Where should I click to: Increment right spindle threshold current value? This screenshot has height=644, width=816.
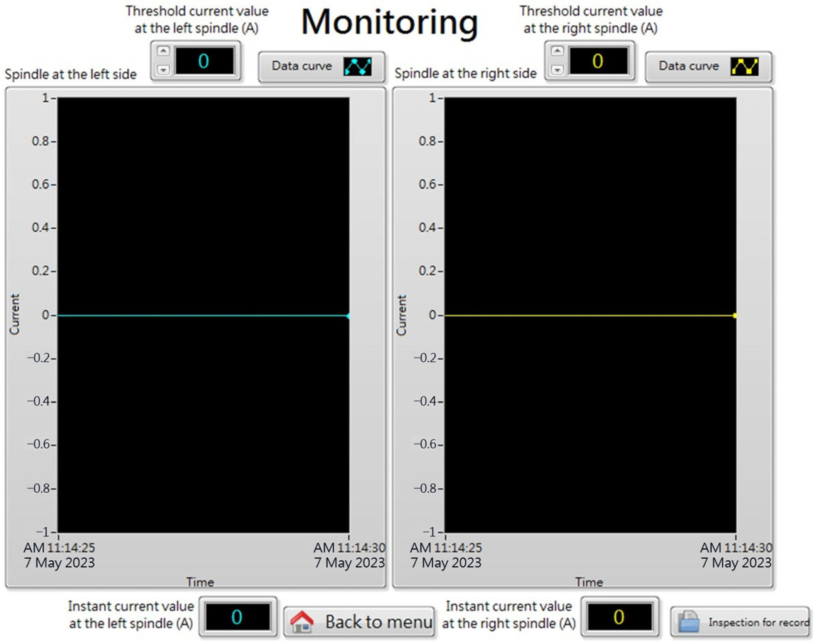pos(557,51)
